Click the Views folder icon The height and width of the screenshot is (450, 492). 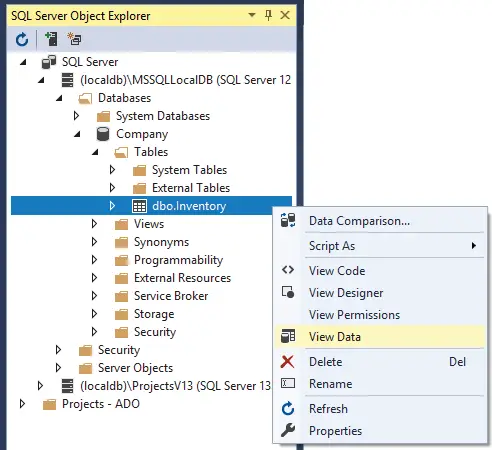coord(121,224)
